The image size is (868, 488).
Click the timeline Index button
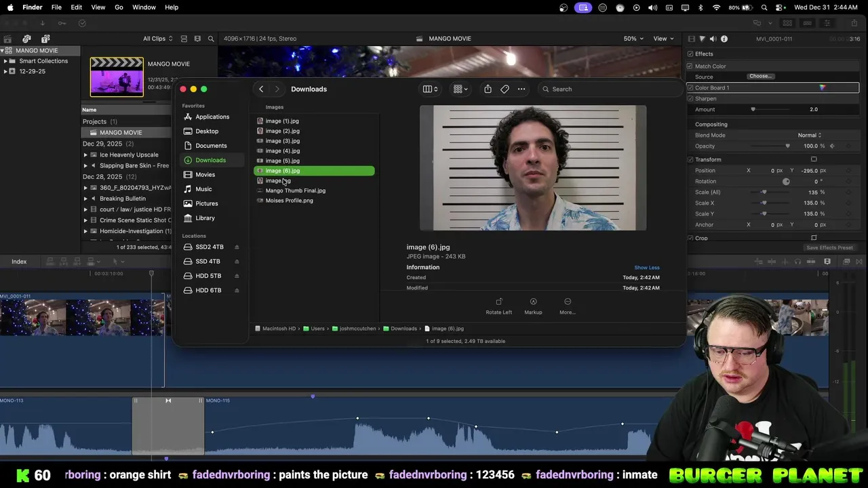19,262
